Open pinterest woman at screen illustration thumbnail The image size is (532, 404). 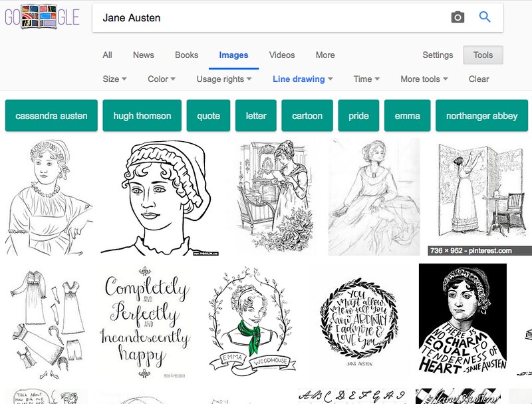click(x=479, y=196)
